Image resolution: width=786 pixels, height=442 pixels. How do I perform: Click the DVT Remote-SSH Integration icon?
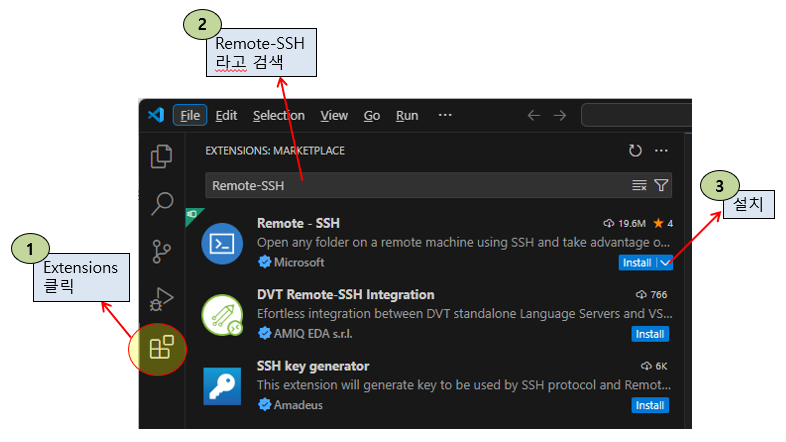[222, 315]
